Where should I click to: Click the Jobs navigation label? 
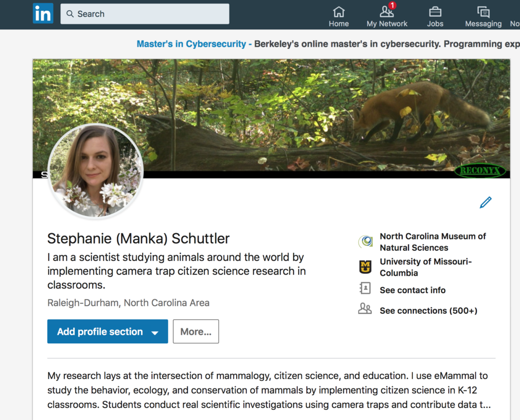435,24
